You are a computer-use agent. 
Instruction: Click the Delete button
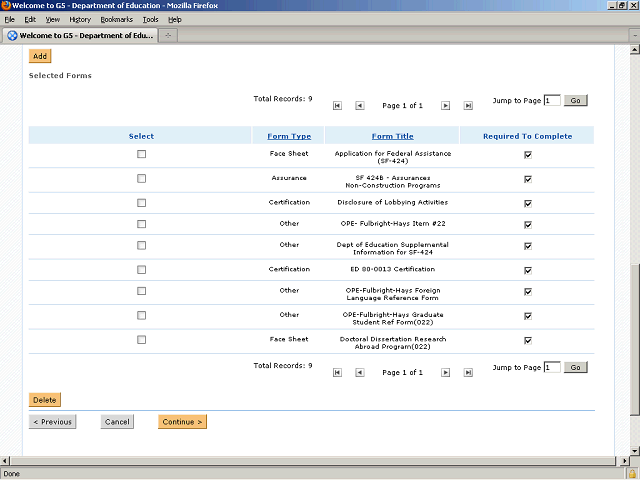45,400
